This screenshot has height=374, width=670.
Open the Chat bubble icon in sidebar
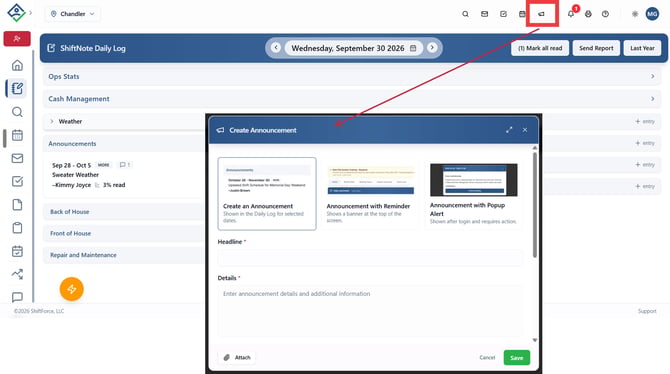pos(17,297)
